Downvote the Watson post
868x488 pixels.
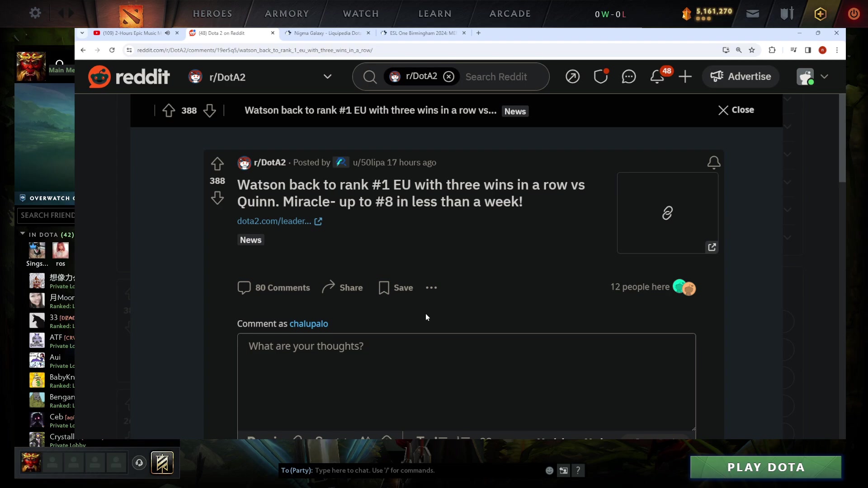click(x=217, y=198)
